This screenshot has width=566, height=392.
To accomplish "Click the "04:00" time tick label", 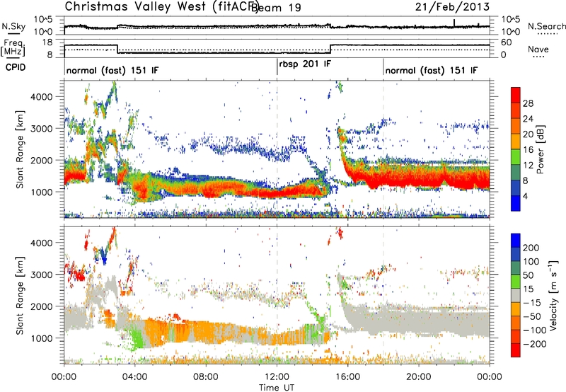I will coord(134,377).
